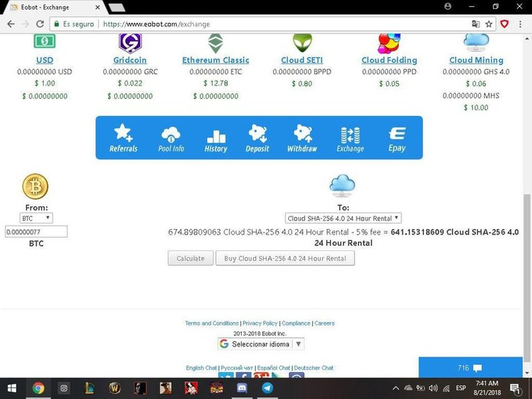Viewport: 532px width, 399px height.
Task: Click the Cloud Mining cloud icon
Action: (x=476, y=42)
